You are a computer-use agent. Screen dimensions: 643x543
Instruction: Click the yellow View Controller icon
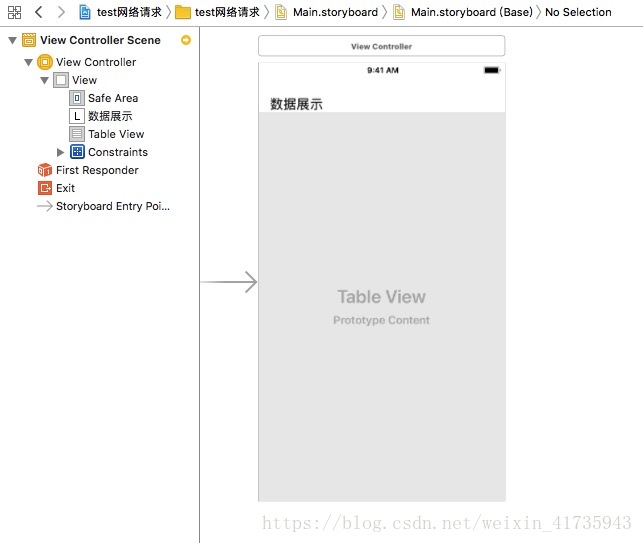pos(45,62)
